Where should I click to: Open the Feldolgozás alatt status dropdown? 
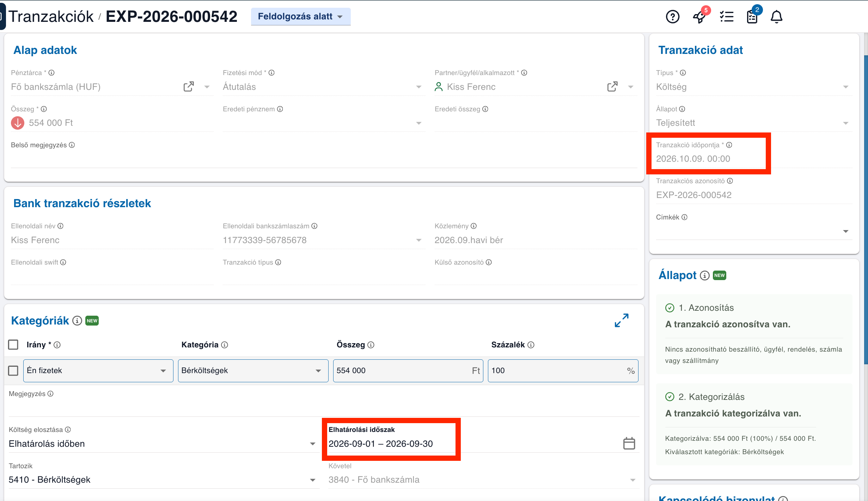301,17
